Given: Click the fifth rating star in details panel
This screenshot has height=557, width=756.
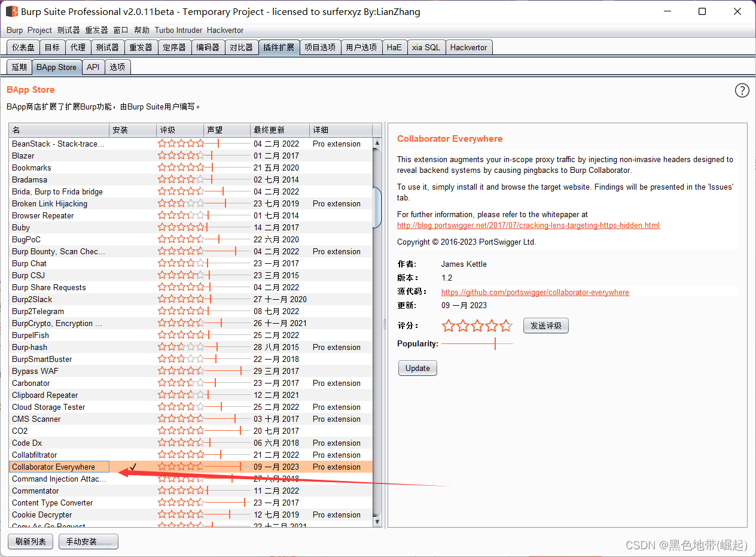Looking at the screenshot, I should coord(506,325).
